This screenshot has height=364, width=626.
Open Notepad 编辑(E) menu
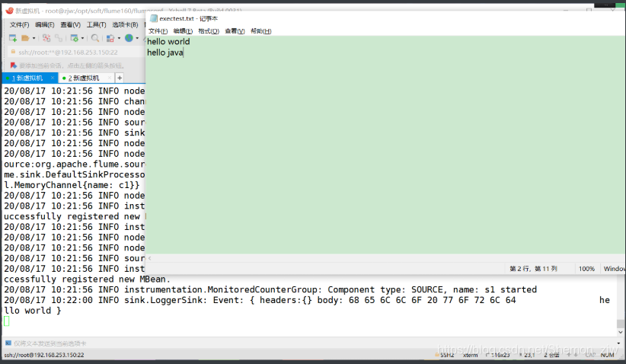pyautogui.click(x=183, y=31)
